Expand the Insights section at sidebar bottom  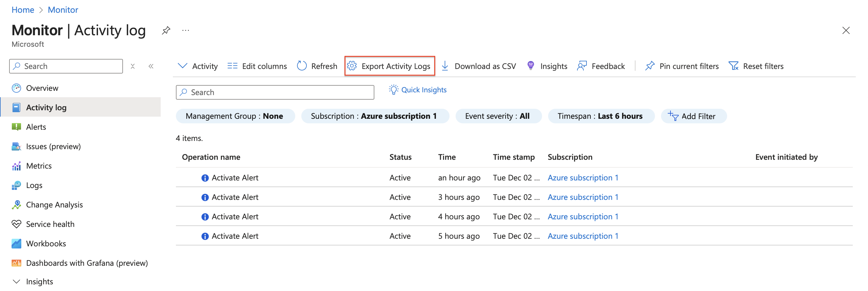[39, 281]
